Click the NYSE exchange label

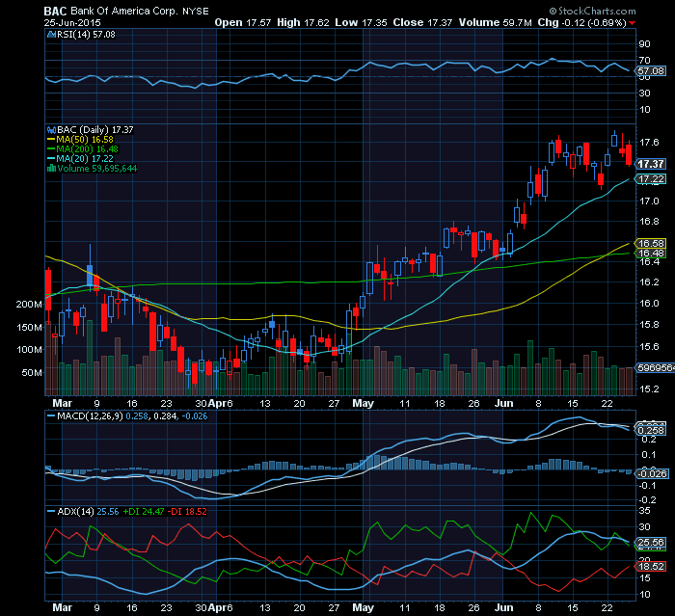tap(196, 12)
